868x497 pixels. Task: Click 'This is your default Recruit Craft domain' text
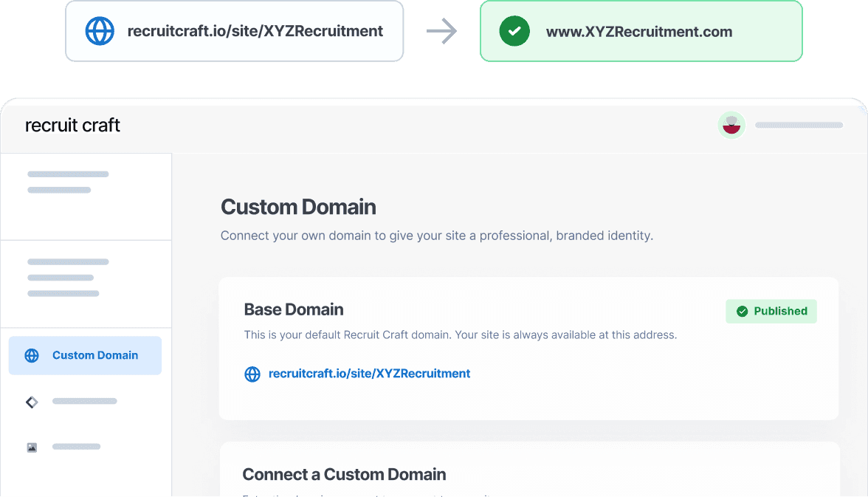461,335
